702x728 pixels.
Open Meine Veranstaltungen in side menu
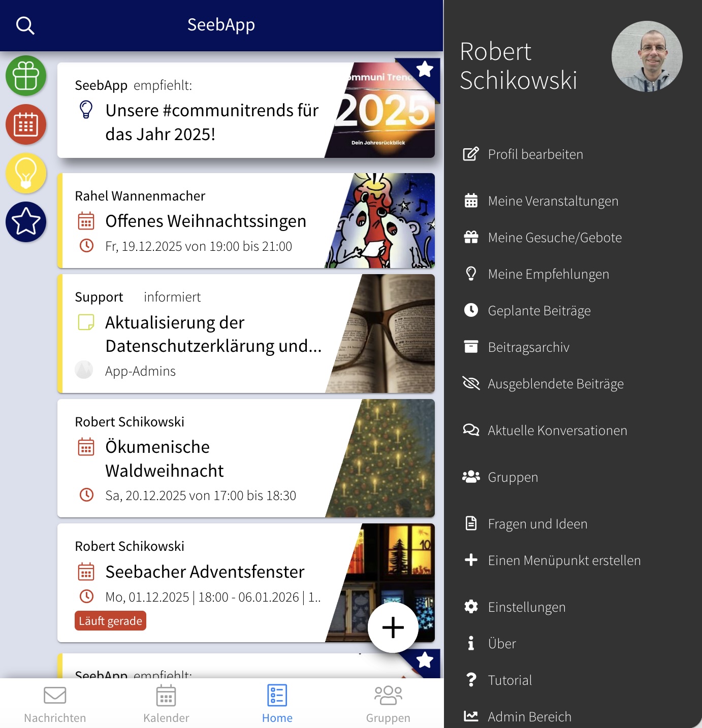pos(553,201)
